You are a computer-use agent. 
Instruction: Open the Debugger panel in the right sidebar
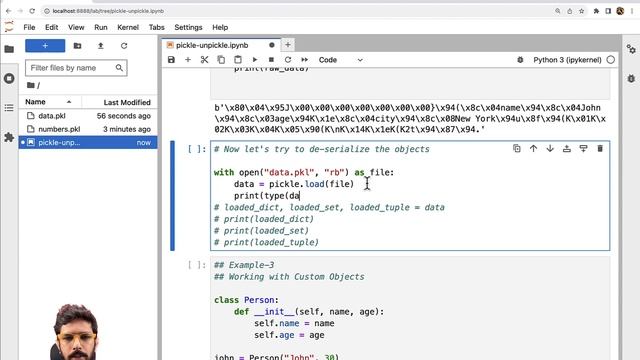[631, 78]
